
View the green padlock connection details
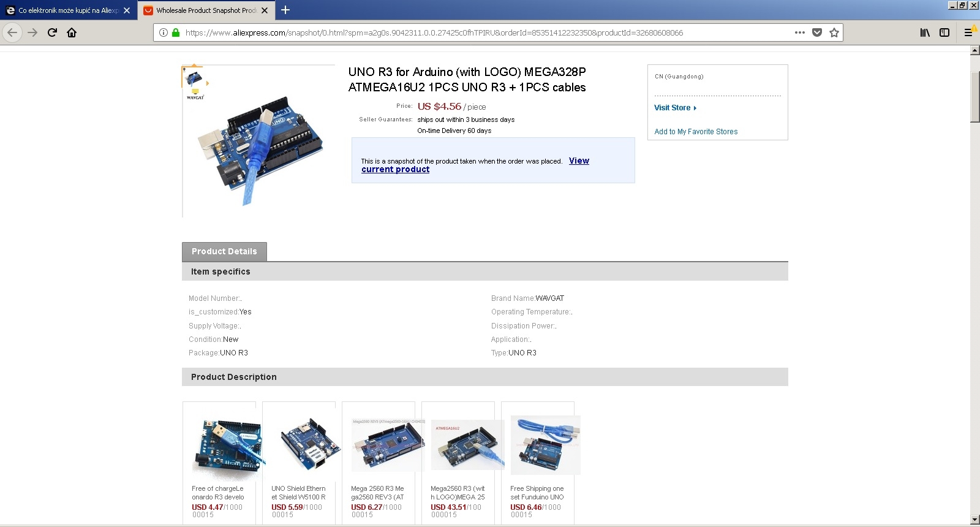(176, 32)
